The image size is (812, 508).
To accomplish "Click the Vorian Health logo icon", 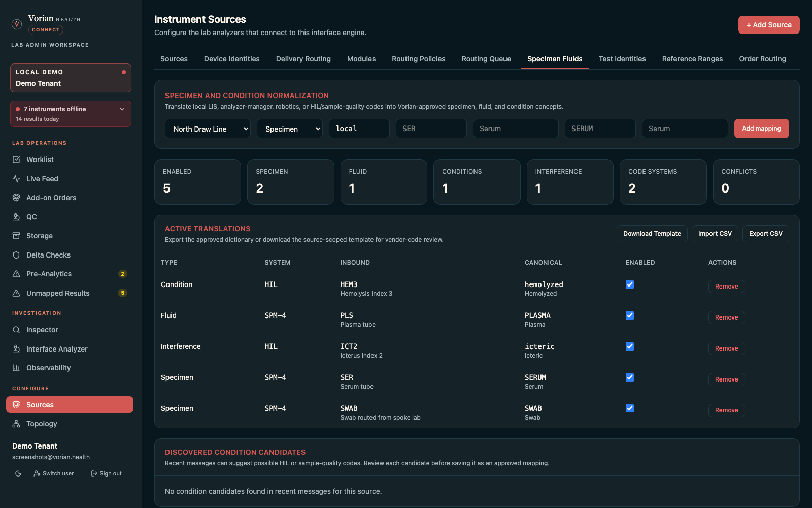I will (17, 24).
